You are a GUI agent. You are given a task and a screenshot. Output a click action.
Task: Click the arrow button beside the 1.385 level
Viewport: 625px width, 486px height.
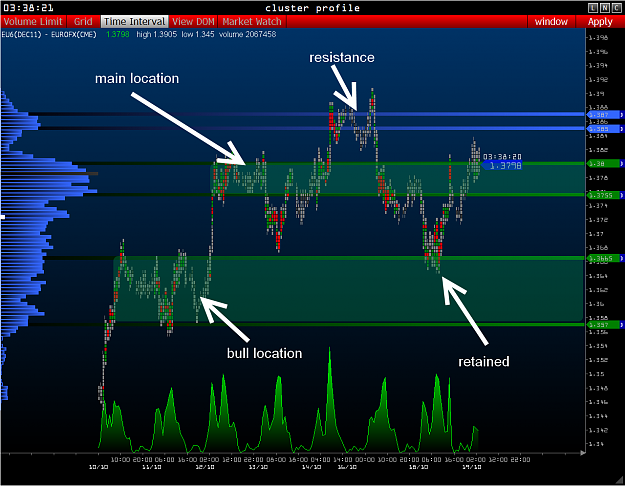621,129
